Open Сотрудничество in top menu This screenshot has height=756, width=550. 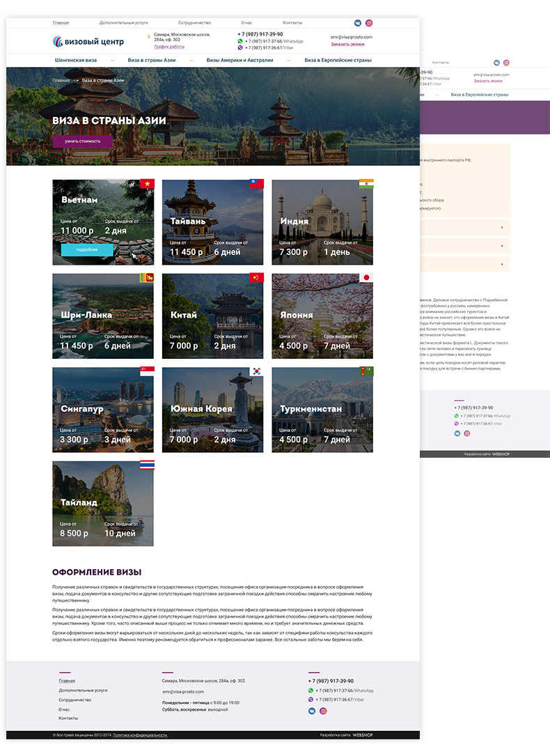194,23
